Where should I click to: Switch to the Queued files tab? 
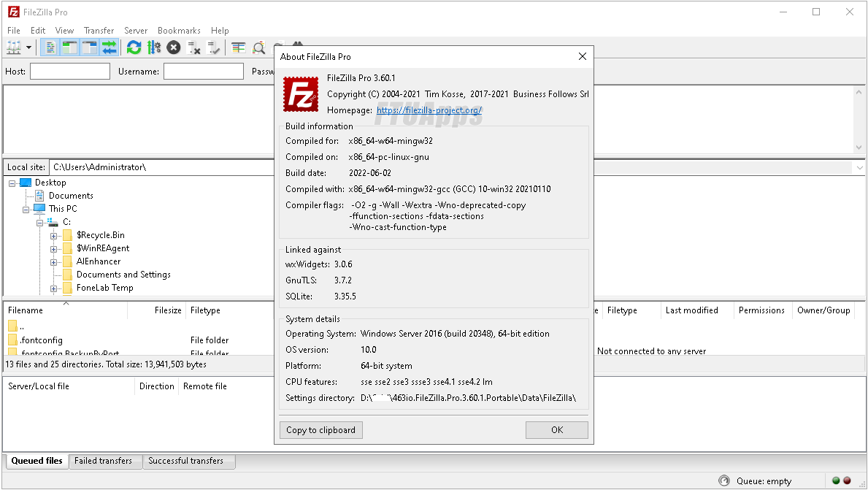point(37,461)
